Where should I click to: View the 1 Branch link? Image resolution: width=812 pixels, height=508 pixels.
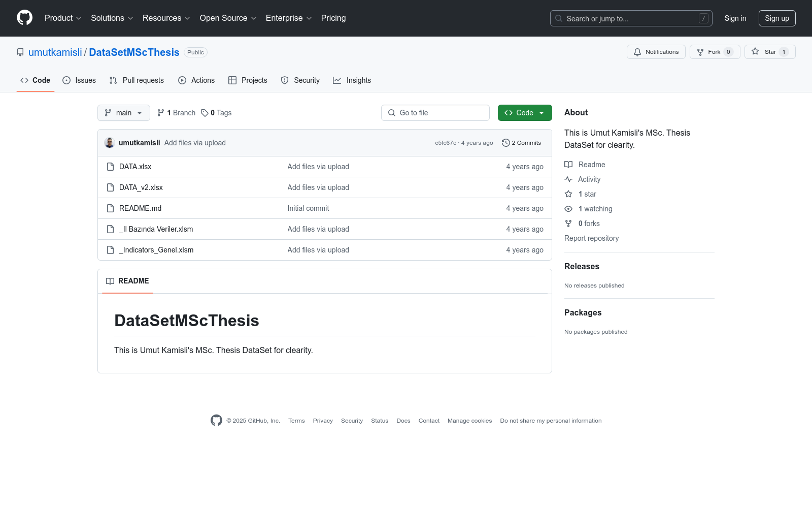pyautogui.click(x=176, y=113)
